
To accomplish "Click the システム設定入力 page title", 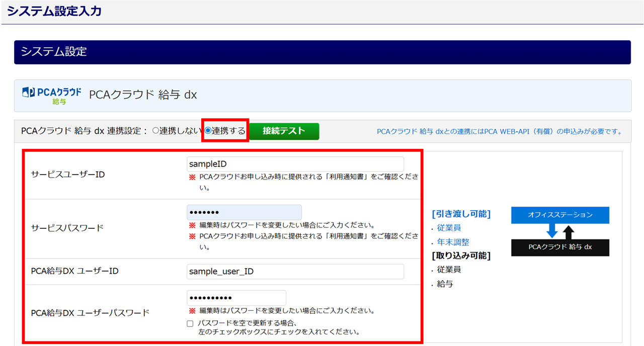I will [x=54, y=11].
